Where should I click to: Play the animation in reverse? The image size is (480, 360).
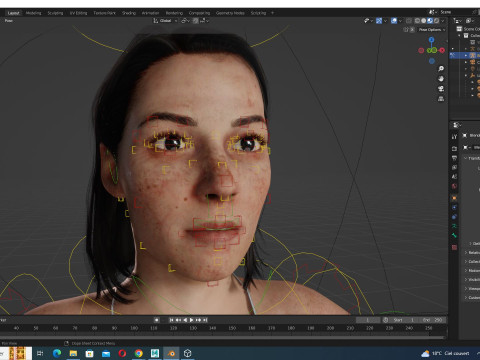185,320
